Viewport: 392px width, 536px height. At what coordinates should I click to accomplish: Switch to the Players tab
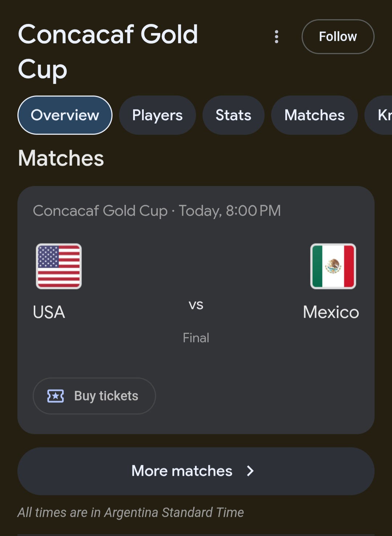coord(158,115)
